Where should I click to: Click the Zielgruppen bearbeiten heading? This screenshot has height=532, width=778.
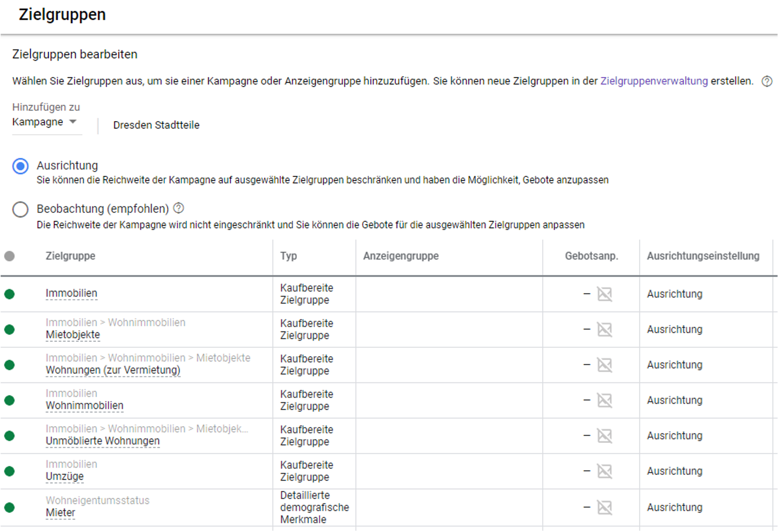click(x=75, y=54)
